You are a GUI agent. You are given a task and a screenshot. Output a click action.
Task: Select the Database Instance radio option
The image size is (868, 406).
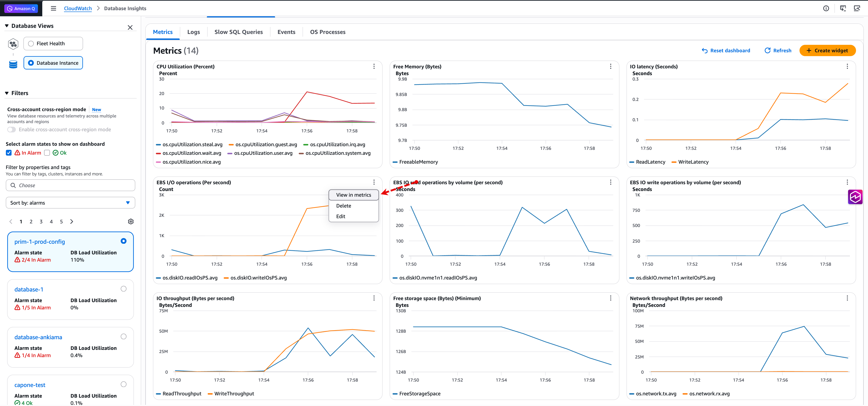click(31, 63)
